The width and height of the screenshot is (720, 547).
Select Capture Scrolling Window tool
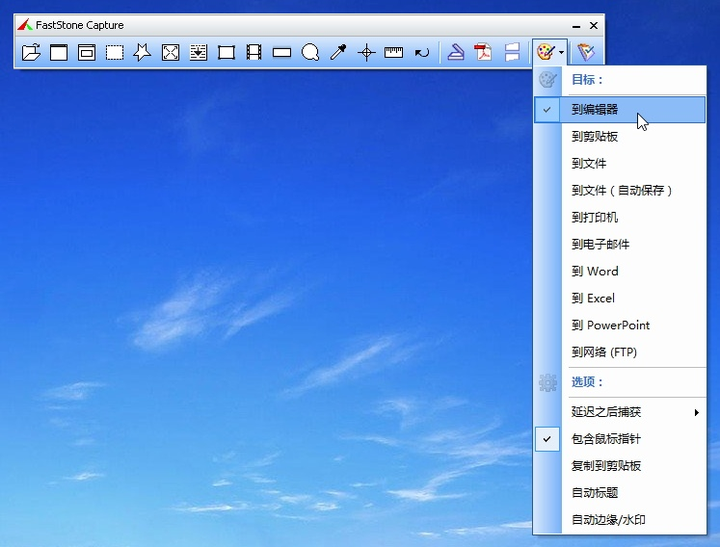pos(198,52)
